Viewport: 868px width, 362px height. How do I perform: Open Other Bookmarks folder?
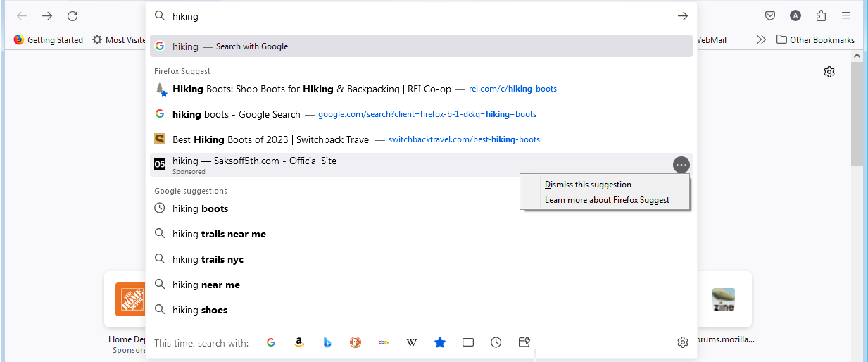click(x=815, y=40)
